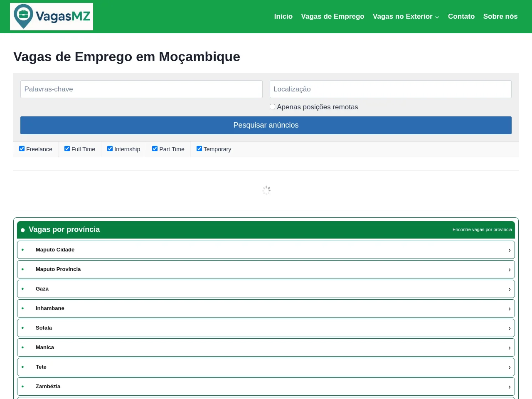Uncheck the Freelance job type
Viewport: 532px width, 399px height.
[22, 149]
